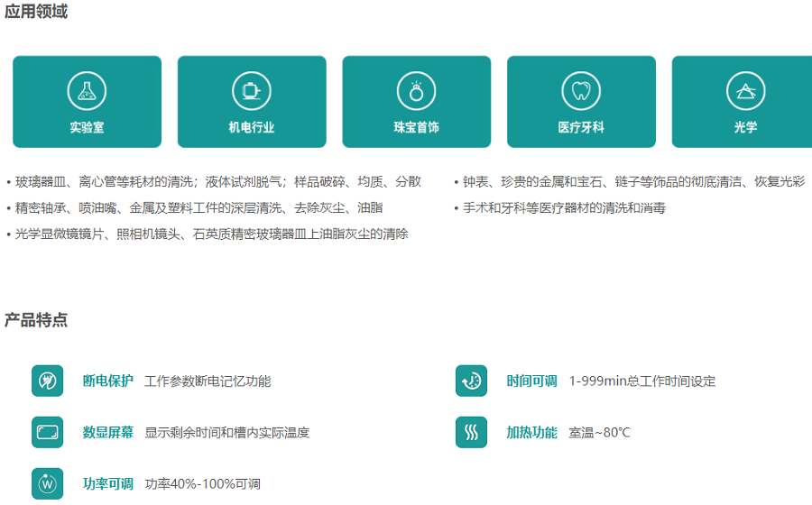The image size is (812, 505).
Task: Click the 加热功能 heating waves icon
Action: [x=471, y=433]
